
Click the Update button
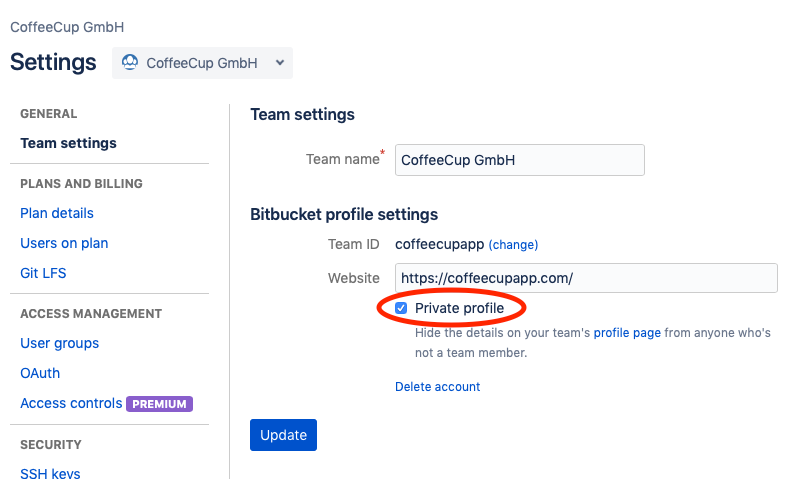pos(283,435)
